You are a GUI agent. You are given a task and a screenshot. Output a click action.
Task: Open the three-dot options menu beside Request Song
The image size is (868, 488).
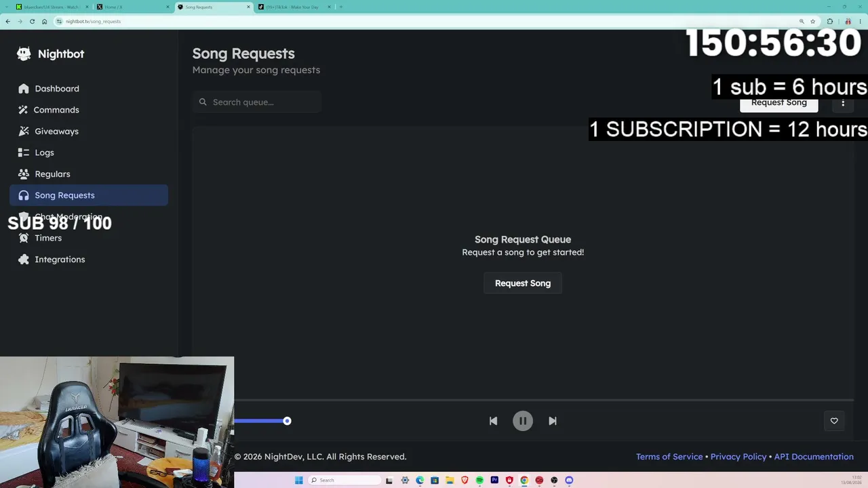(x=843, y=103)
